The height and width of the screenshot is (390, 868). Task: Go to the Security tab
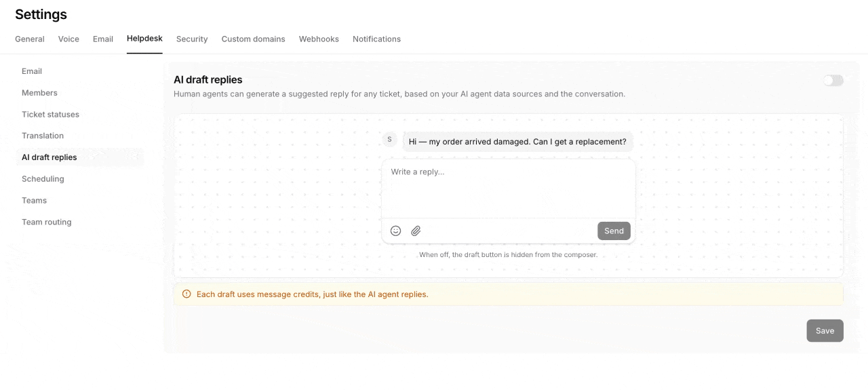[192, 39]
